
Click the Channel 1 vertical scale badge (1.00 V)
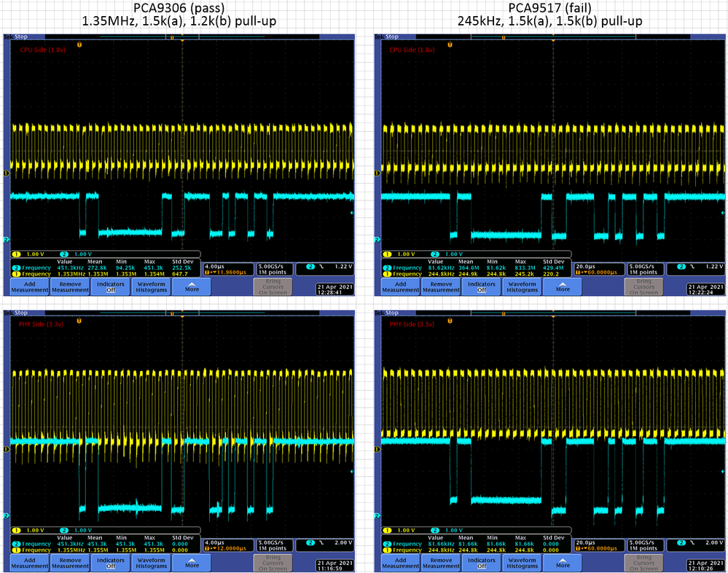pyautogui.click(x=26, y=255)
